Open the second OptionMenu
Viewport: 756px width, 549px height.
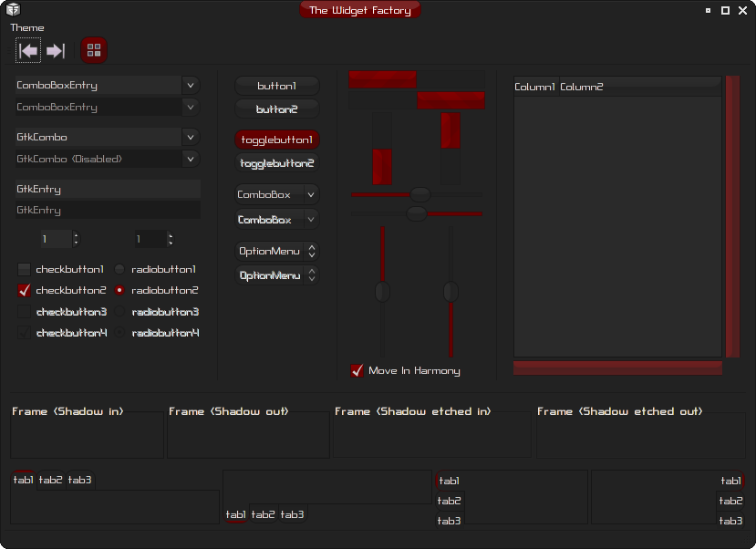point(276,275)
